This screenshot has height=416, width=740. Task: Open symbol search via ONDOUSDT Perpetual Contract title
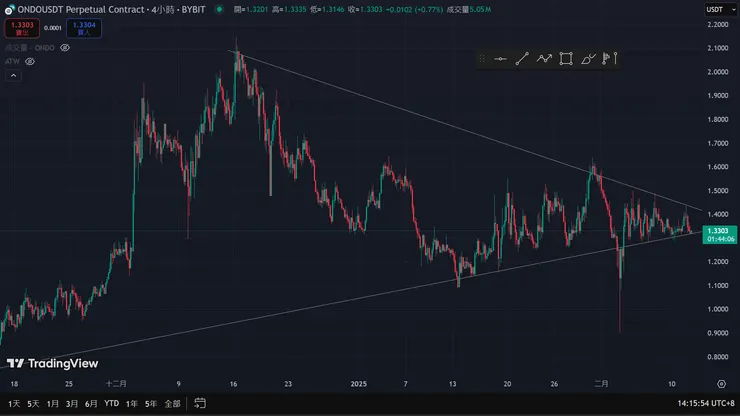111,9
